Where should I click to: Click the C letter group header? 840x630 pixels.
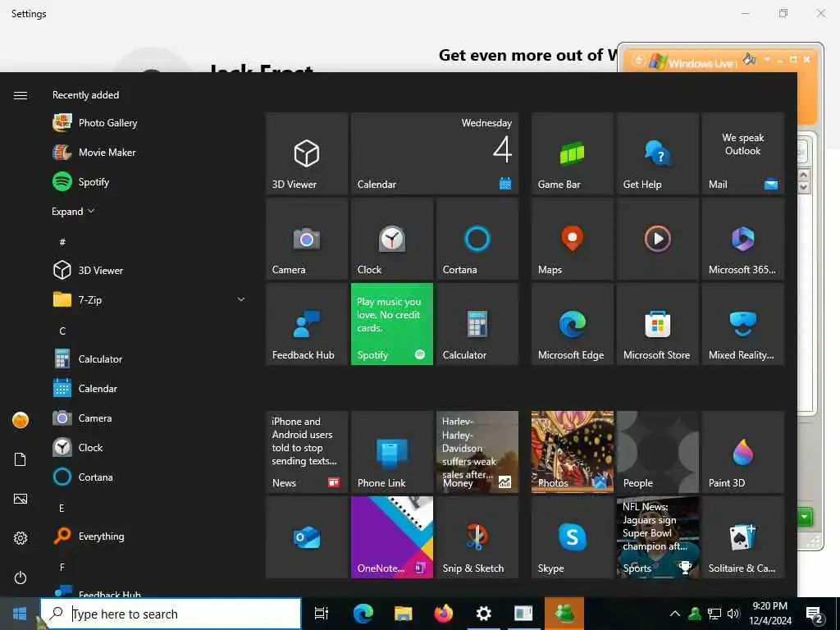click(62, 331)
